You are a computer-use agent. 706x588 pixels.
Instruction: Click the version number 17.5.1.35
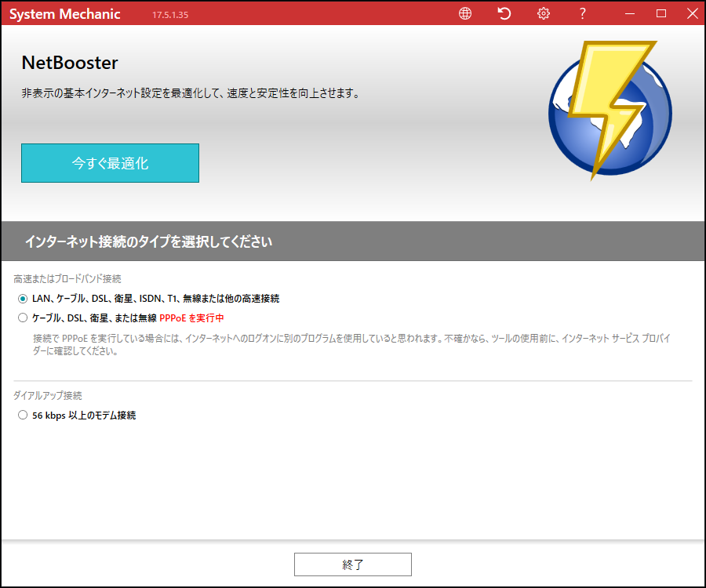tap(170, 15)
